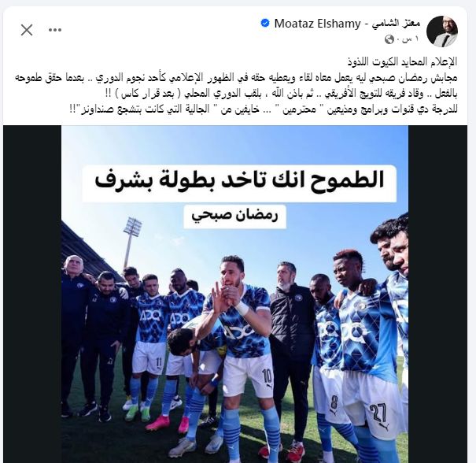The height and width of the screenshot is (463, 476).
Task: Open the team huddle photo
Action: point(235,294)
